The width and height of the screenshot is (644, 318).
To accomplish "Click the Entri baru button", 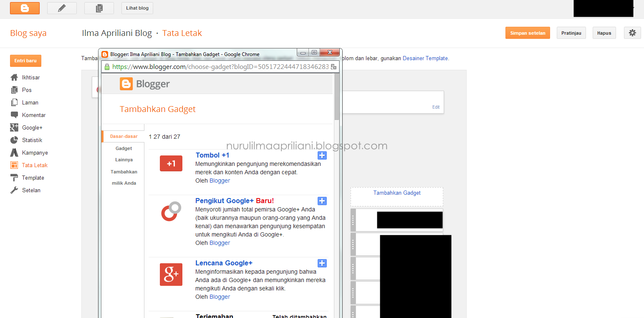I will [x=25, y=61].
